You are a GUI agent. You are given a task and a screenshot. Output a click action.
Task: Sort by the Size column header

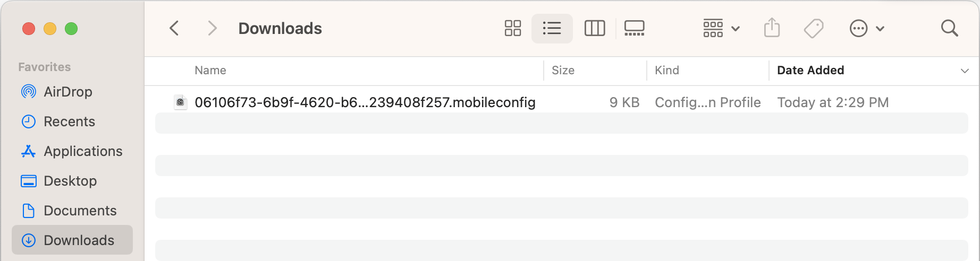coord(563,70)
